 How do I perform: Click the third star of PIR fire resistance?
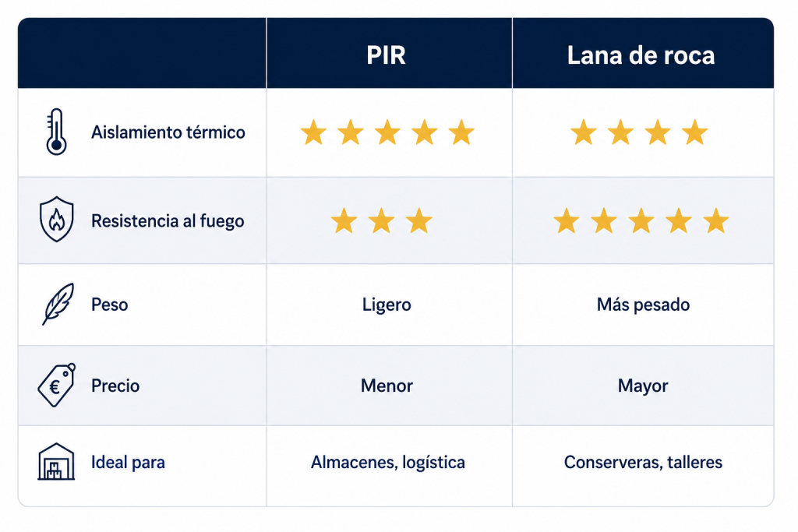(418, 220)
